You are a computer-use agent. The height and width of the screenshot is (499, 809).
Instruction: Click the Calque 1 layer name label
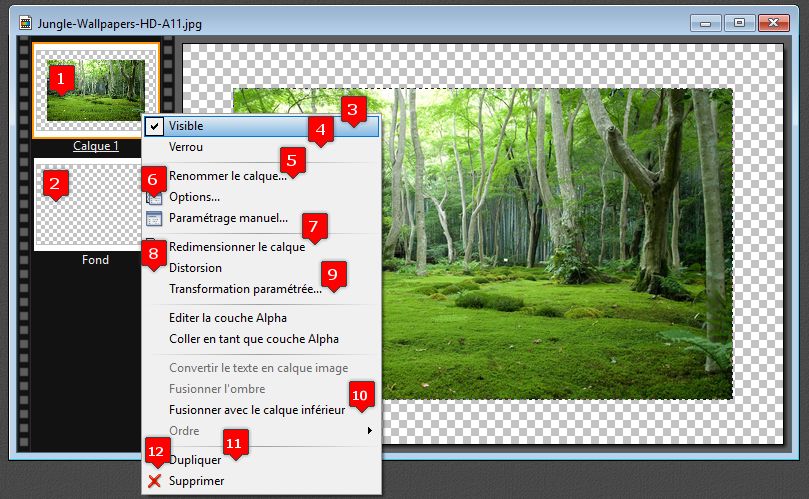[x=96, y=146]
